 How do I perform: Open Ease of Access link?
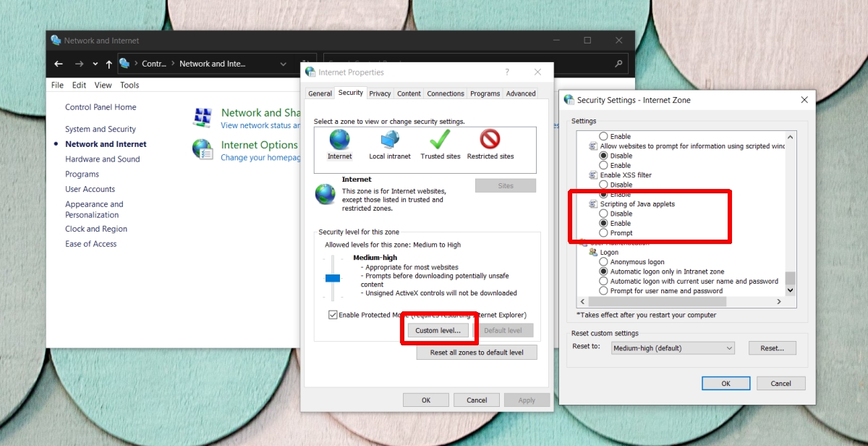(91, 244)
